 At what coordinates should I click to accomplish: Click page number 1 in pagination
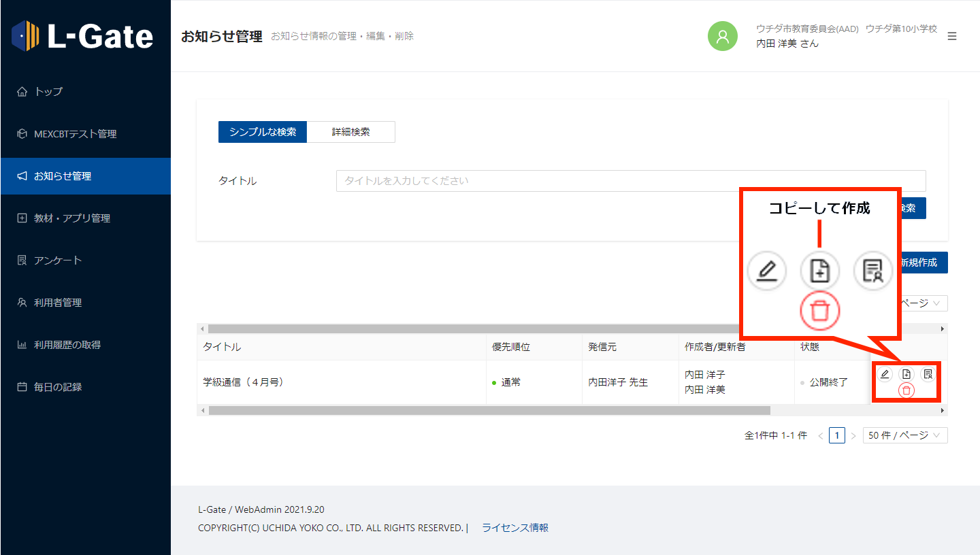836,435
